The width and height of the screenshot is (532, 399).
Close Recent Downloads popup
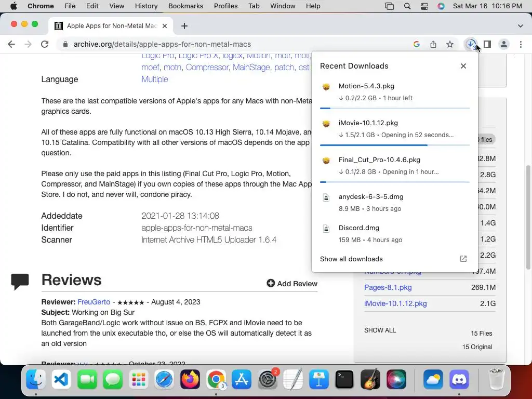pos(463,66)
